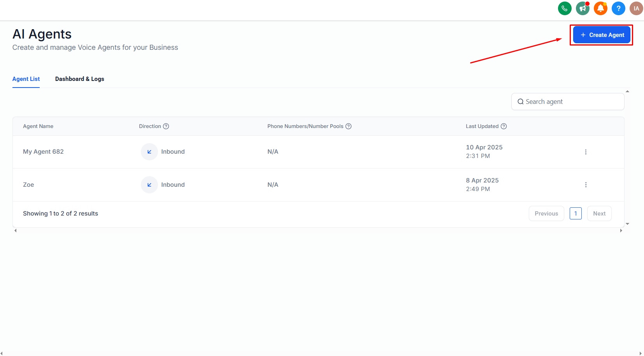Open three-dot menu for My Agent 682

click(586, 152)
